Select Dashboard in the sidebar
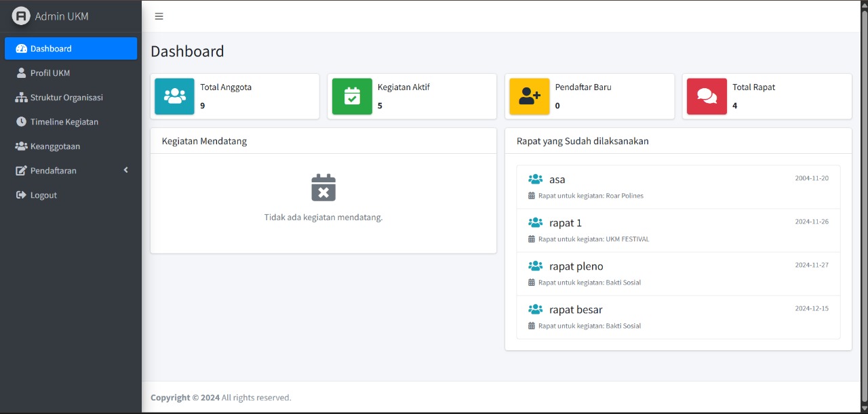The image size is (868, 414). (51, 49)
